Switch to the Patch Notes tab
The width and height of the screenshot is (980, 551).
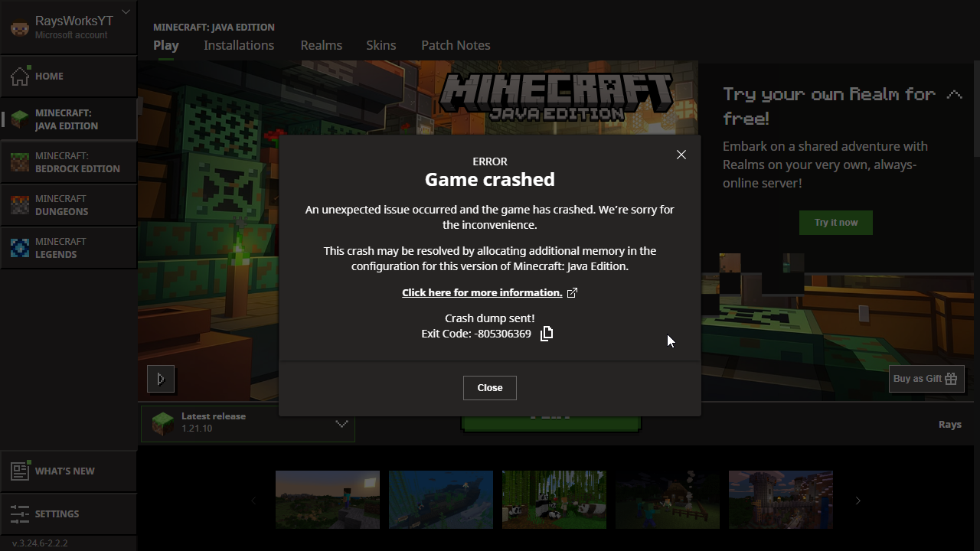tap(456, 45)
